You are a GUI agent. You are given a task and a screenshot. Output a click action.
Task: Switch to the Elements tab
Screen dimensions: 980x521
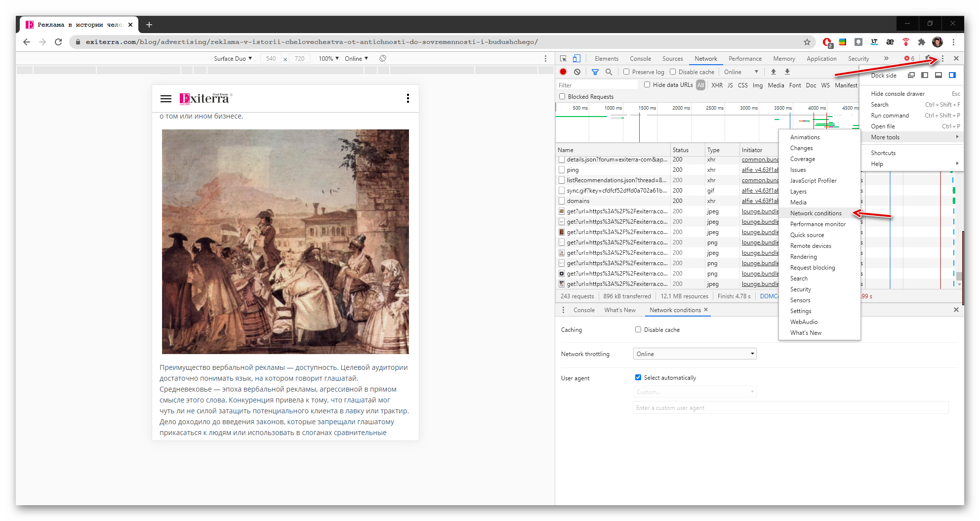tap(607, 58)
